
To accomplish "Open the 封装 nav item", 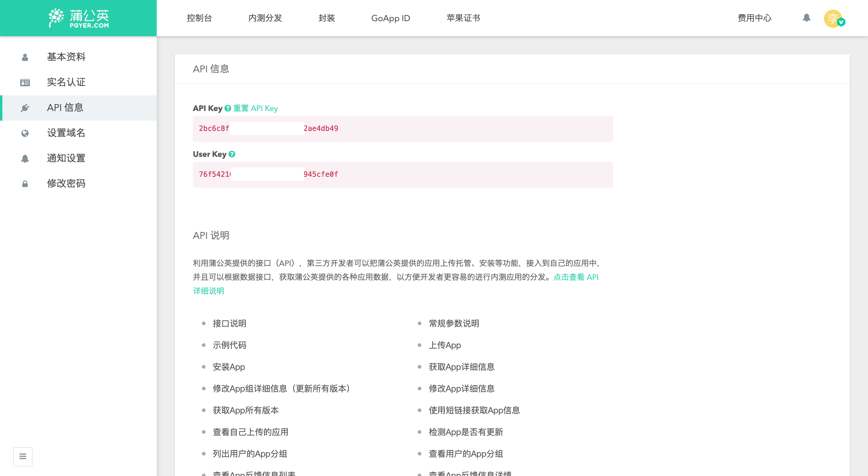I will click(327, 18).
